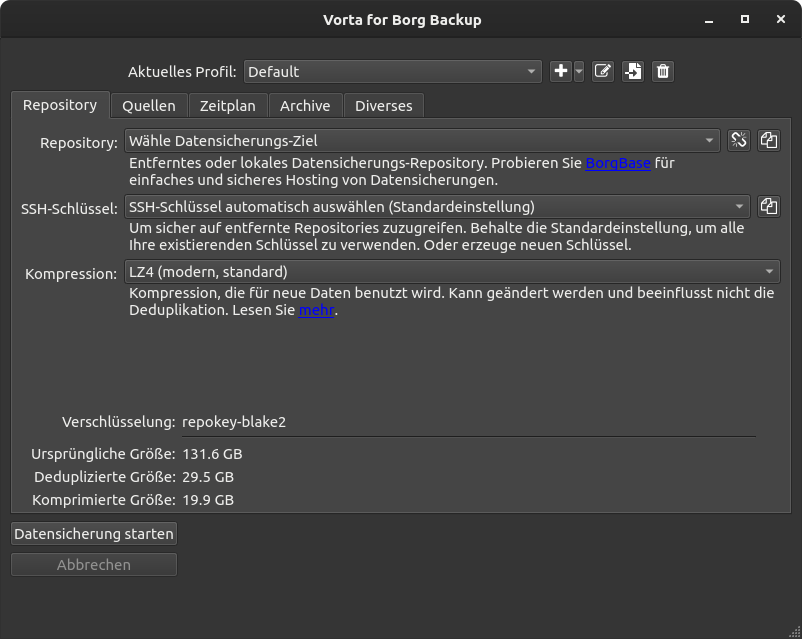Click the repokey-blake2 encryption value

(234, 422)
